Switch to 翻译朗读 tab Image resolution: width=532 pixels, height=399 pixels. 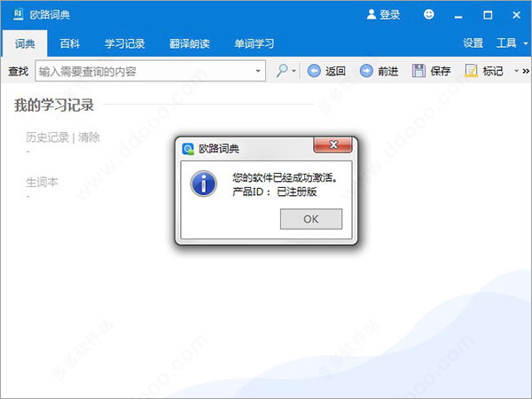point(190,43)
